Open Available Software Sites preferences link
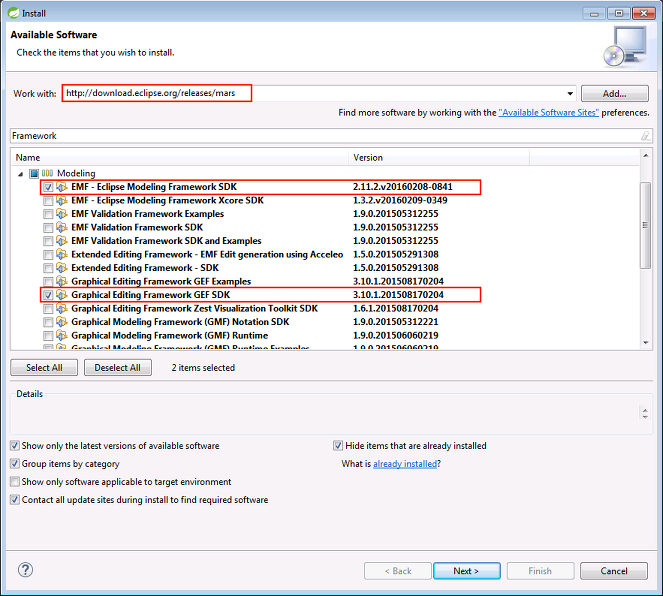This screenshot has height=596, width=663. point(548,112)
